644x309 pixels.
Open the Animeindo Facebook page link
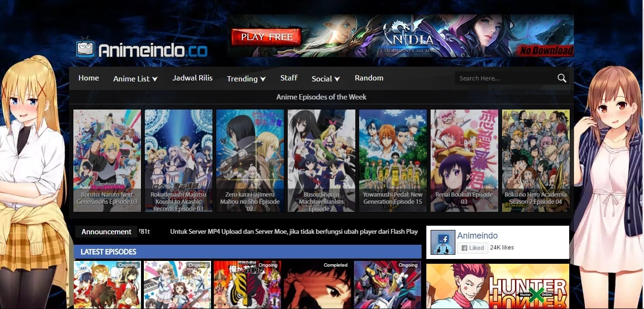[x=477, y=236]
